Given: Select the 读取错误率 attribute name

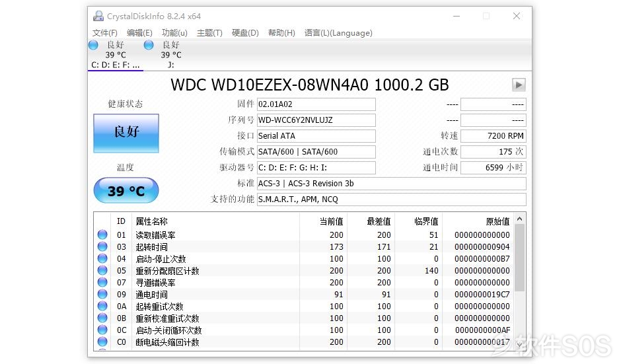Looking at the screenshot, I should (155, 235).
